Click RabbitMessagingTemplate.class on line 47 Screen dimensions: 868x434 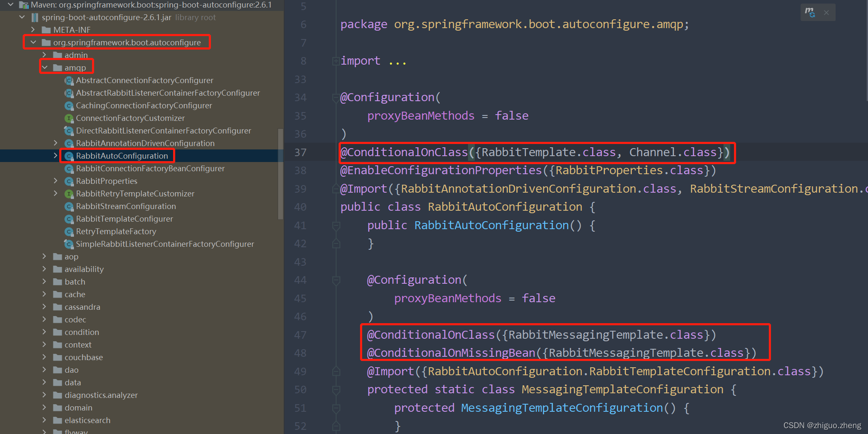606,335
